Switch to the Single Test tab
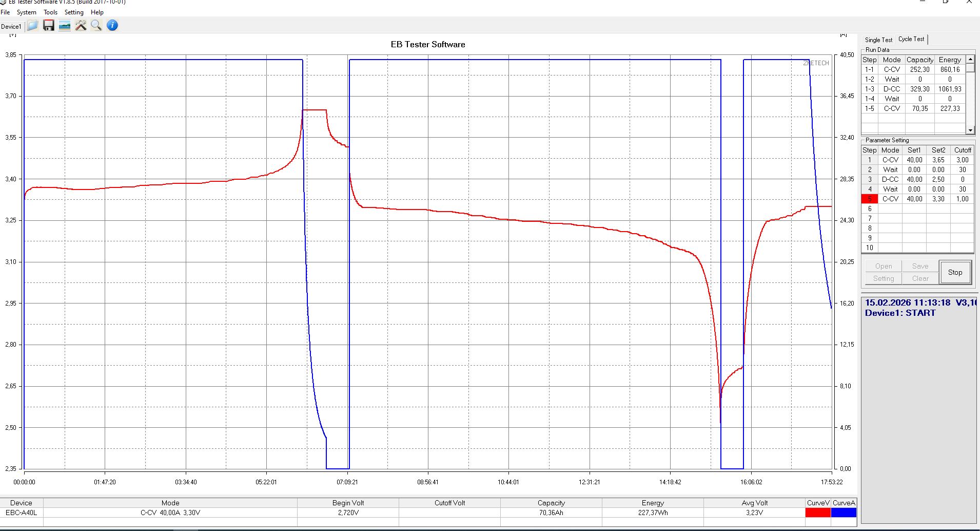 coord(878,40)
